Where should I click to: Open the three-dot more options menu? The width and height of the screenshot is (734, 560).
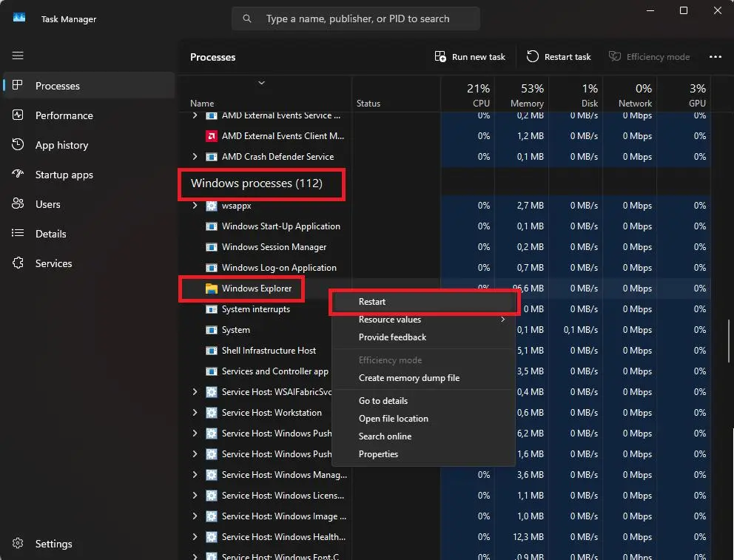click(716, 57)
